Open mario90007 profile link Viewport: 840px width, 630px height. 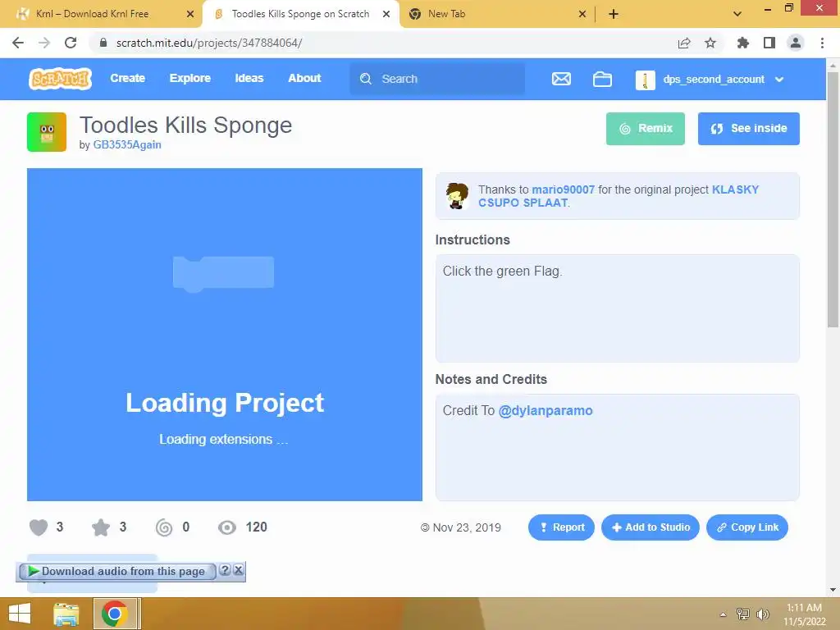(563, 189)
